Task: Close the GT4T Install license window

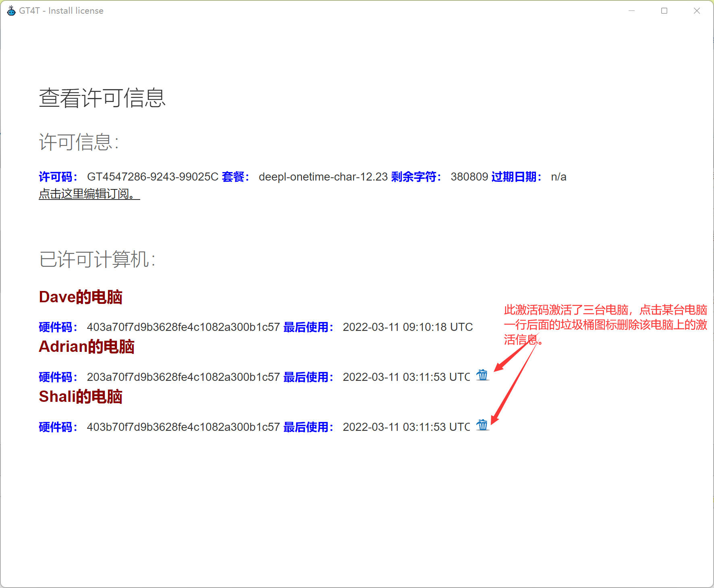Action: point(697,11)
